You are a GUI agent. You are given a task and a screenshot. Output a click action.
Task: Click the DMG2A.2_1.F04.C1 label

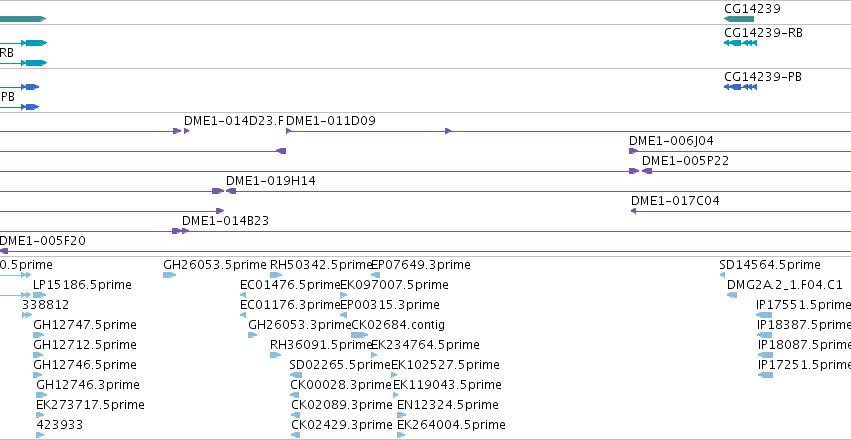785,285
